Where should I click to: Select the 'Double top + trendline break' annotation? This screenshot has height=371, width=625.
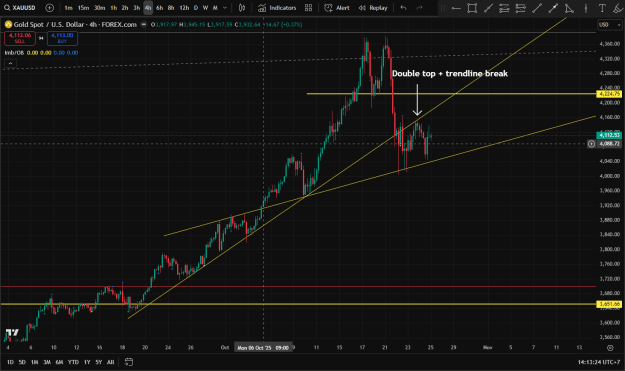point(450,73)
